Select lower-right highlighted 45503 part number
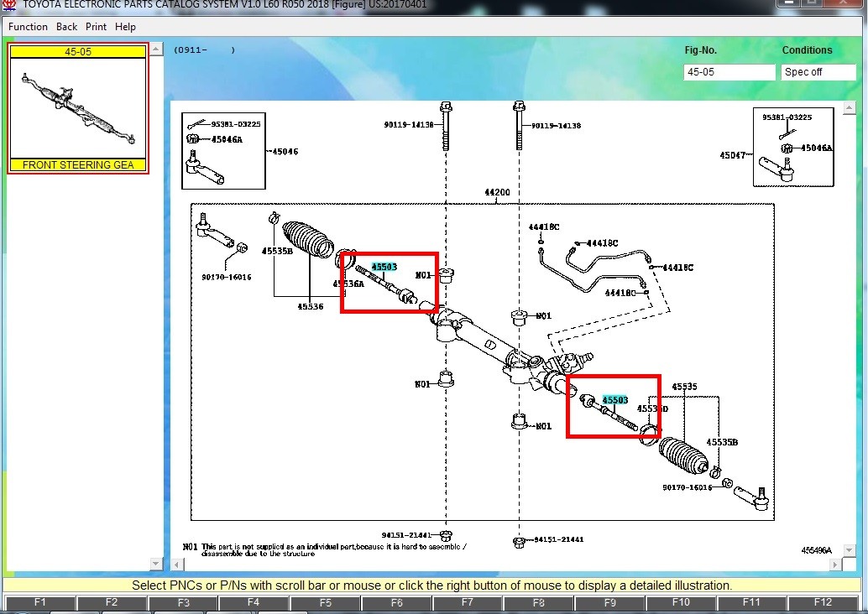The height and width of the screenshot is (614, 868). (615, 400)
